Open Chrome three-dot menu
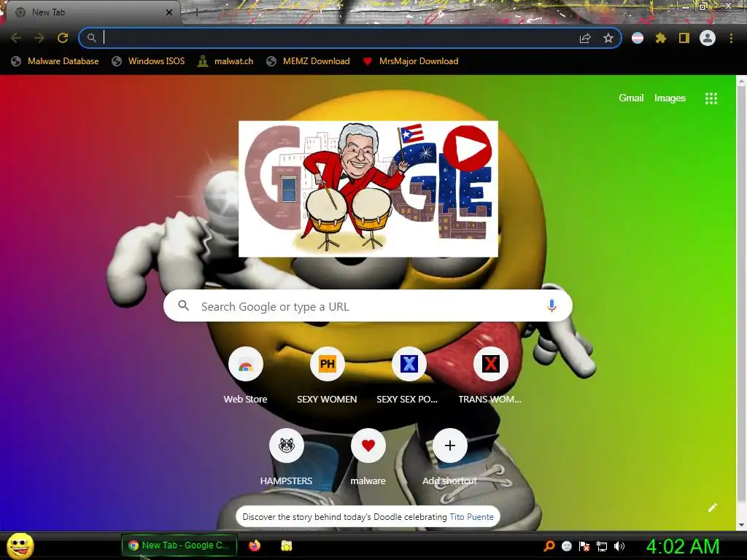 click(x=731, y=38)
